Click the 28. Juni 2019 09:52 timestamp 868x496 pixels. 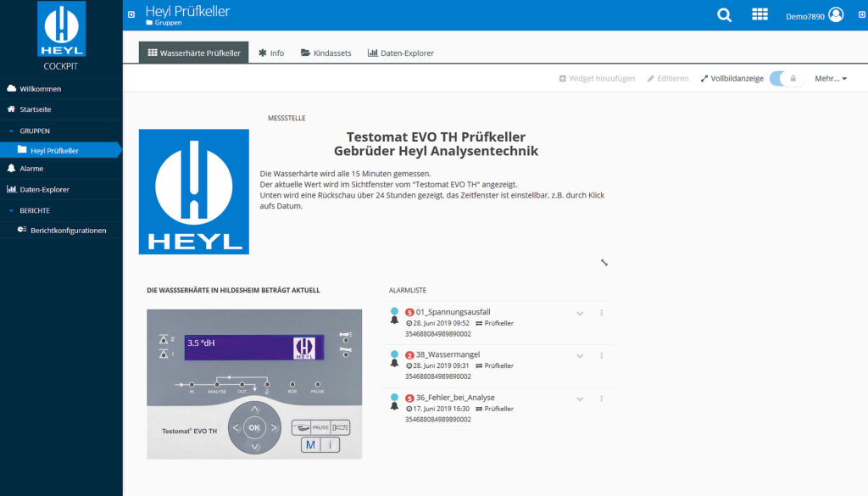[441, 323]
